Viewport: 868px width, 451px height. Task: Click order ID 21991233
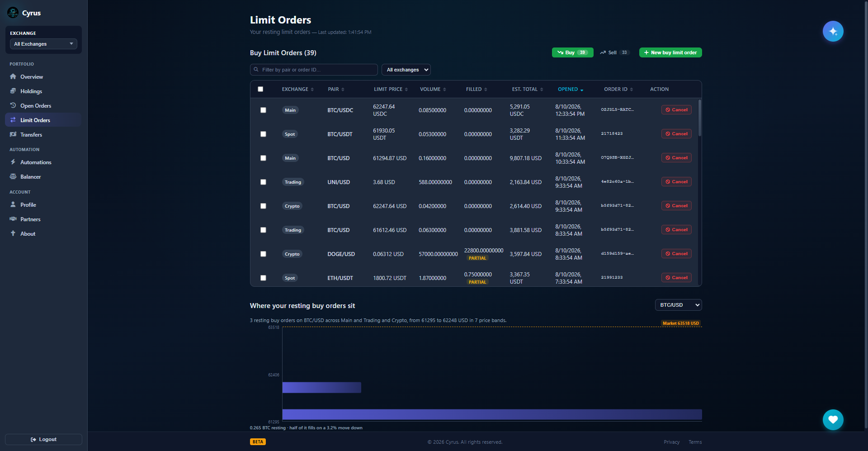pyautogui.click(x=612, y=277)
